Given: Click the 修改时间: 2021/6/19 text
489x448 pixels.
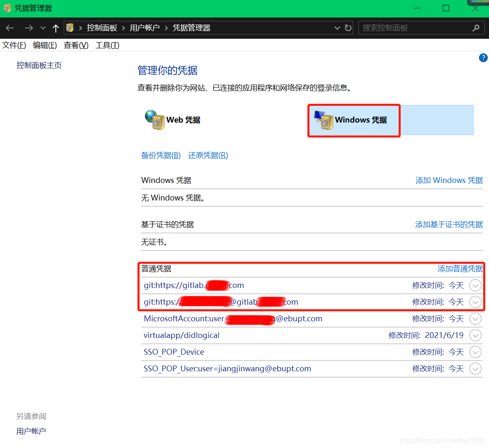Looking at the screenshot, I should tap(426, 335).
